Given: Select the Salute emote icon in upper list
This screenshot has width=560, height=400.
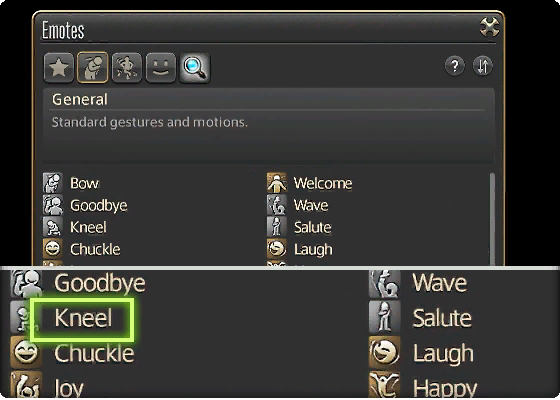Looking at the screenshot, I should click(x=276, y=227).
